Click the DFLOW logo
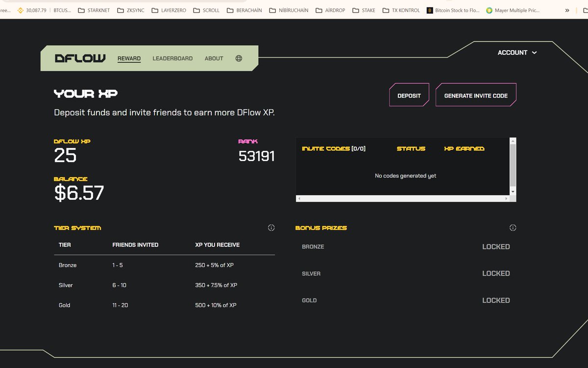The width and height of the screenshot is (588, 368). pyautogui.click(x=80, y=58)
